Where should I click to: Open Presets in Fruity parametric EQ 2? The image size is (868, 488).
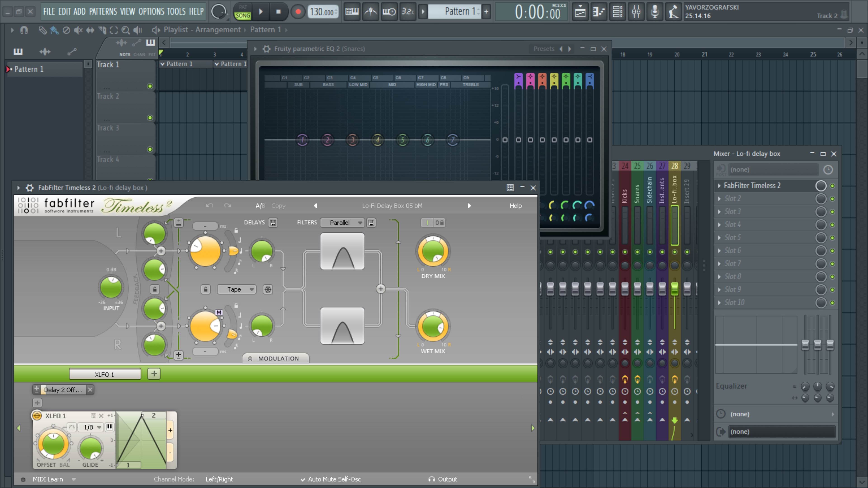543,49
